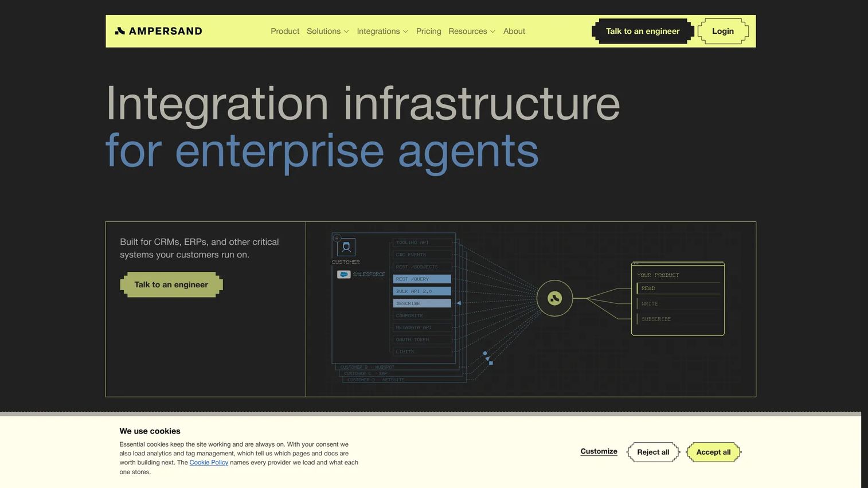This screenshot has width=868, height=488.
Task: Click the Login button
Action: coord(723,31)
